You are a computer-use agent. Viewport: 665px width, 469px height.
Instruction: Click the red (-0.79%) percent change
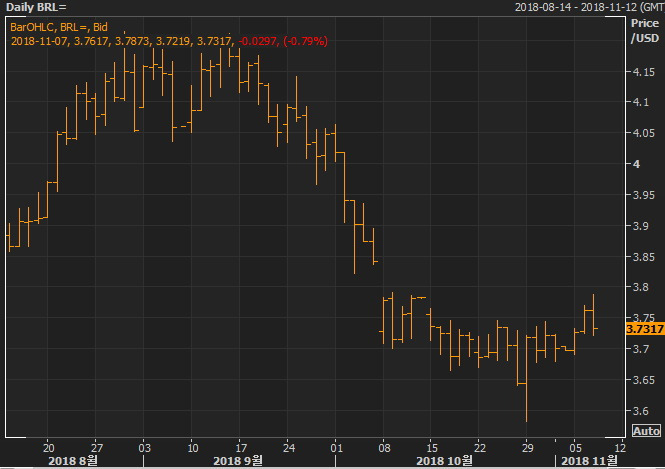pos(305,41)
